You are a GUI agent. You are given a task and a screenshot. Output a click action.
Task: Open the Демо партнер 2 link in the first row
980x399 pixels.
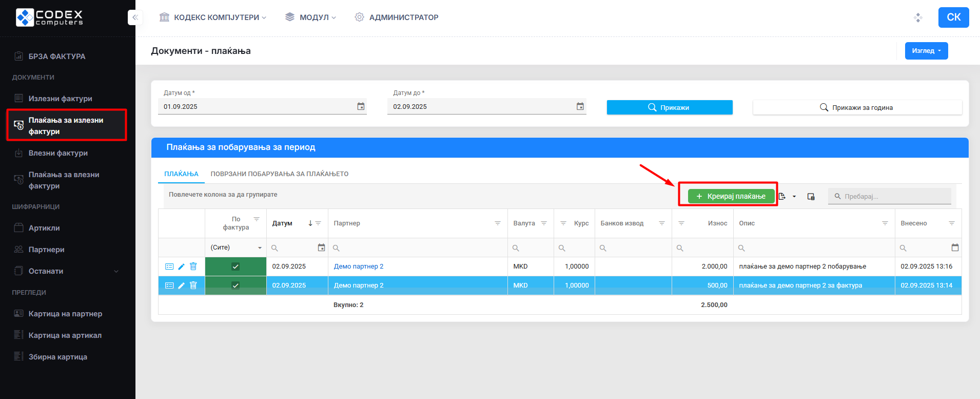click(358, 267)
